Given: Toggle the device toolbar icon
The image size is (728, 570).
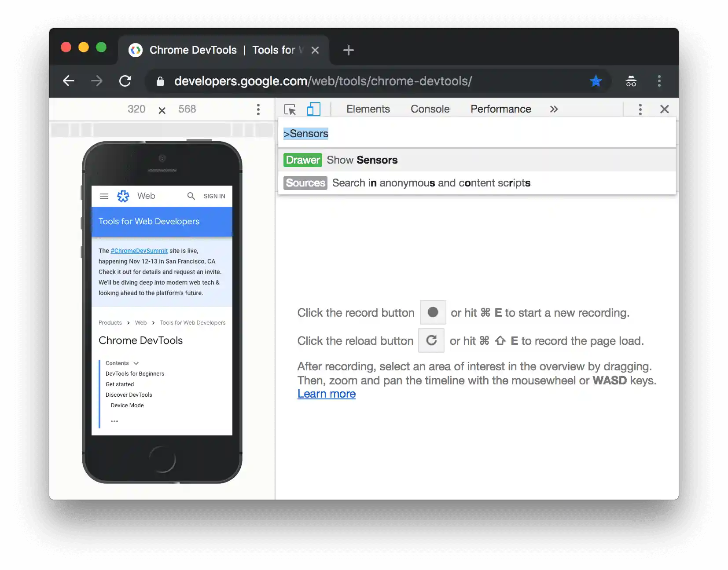Looking at the screenshot, I should (313, 109).
